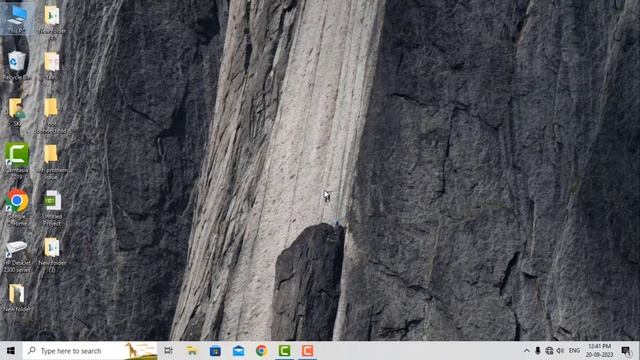
Task: Open File Explorer from the taskbar
Action: point(191,351)
